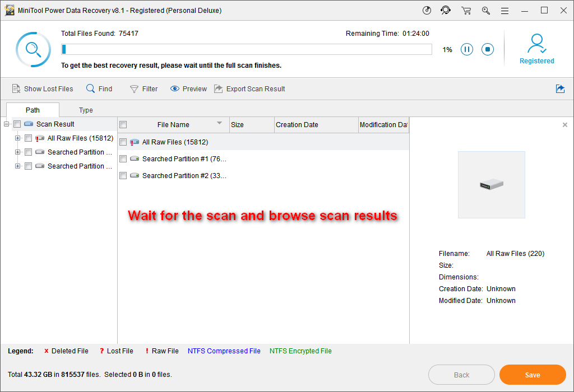Click Show Lost Files
This screenshot has width=574, height=392.
tap(43, 89)
